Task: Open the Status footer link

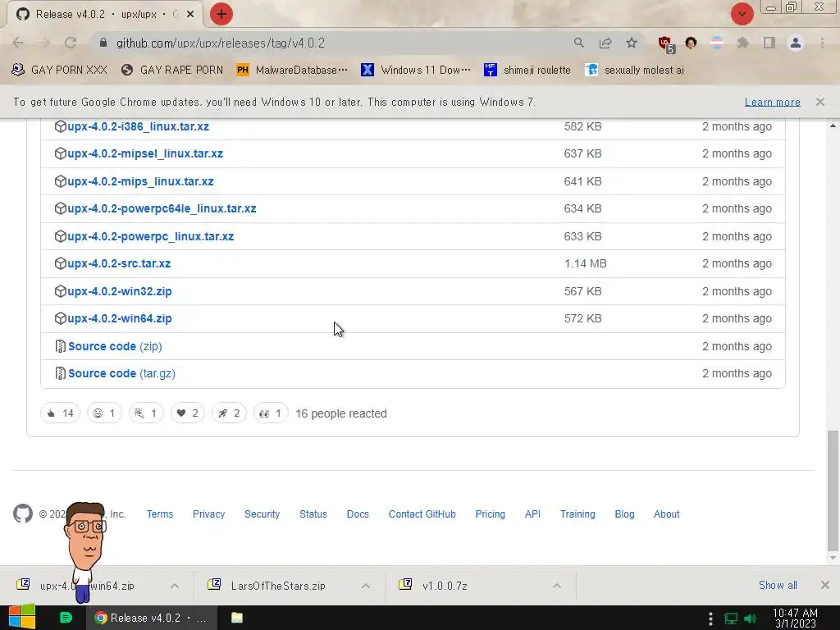Action: click(x=313, y=514)
